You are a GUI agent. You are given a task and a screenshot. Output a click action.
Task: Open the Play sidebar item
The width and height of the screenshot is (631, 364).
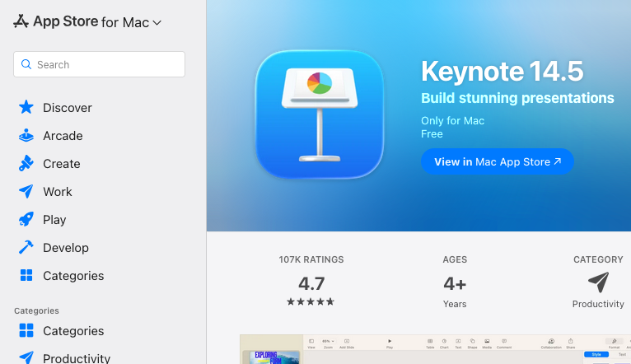click(x=54, y=220)
